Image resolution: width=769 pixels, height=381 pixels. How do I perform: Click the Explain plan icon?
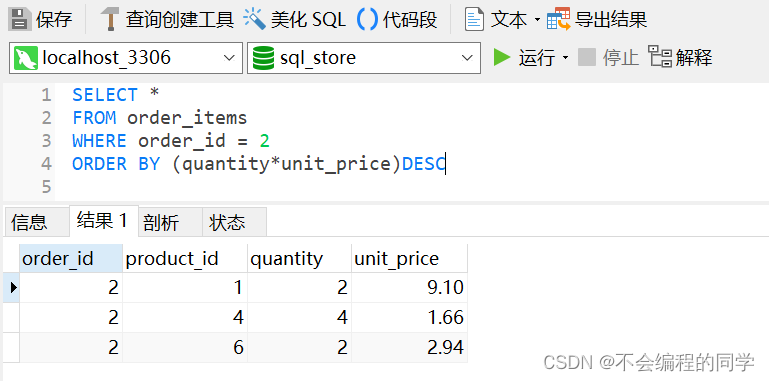[x=660, y=56]
